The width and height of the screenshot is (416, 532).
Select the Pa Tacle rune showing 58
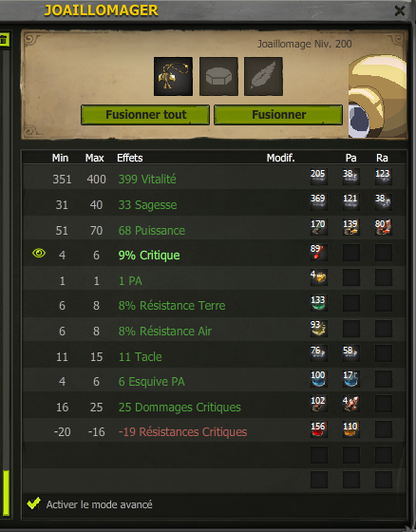[x=350, y=353]
